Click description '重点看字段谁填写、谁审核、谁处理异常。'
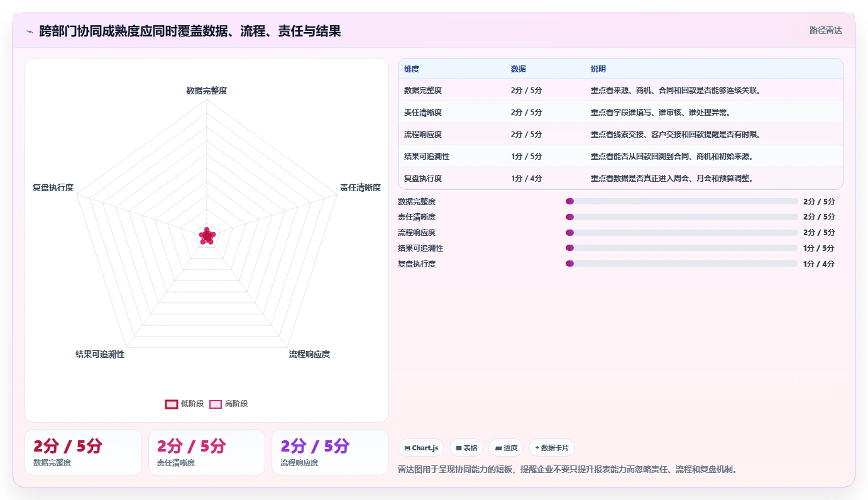This screenshot has width=868, height=500. pyautogui.click(x=661, y=113)
